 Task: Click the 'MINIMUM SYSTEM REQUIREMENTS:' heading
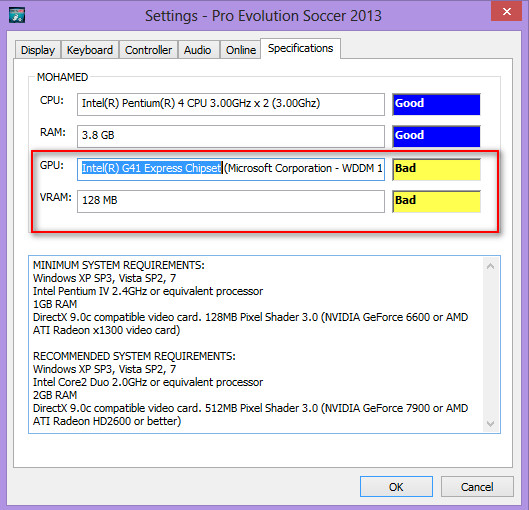click(119, 265)
